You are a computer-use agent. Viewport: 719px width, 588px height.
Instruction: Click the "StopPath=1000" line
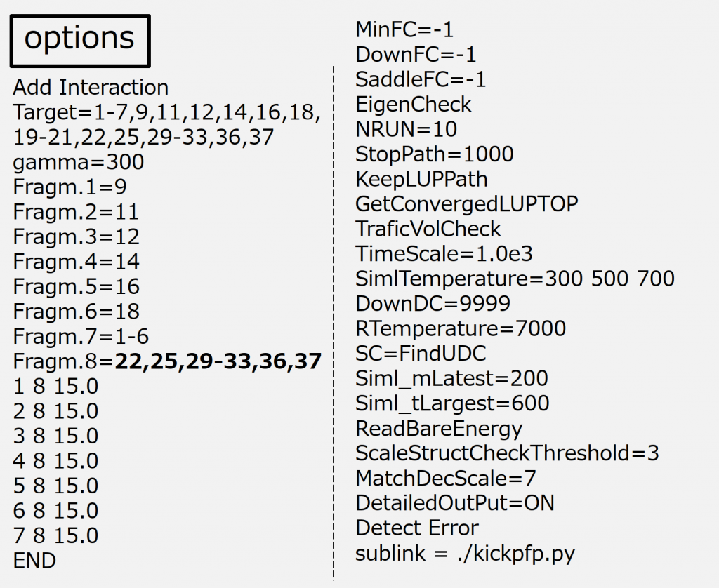pos(435,154)
